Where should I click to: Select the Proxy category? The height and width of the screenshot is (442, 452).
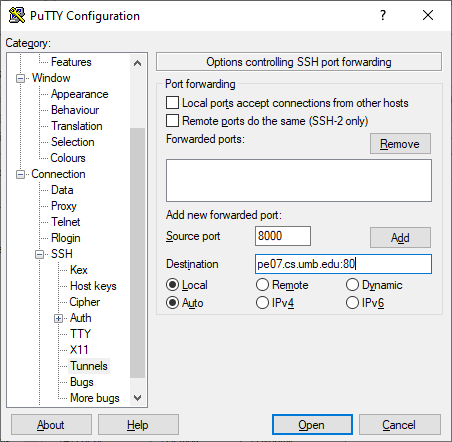(x=64, y=206)
